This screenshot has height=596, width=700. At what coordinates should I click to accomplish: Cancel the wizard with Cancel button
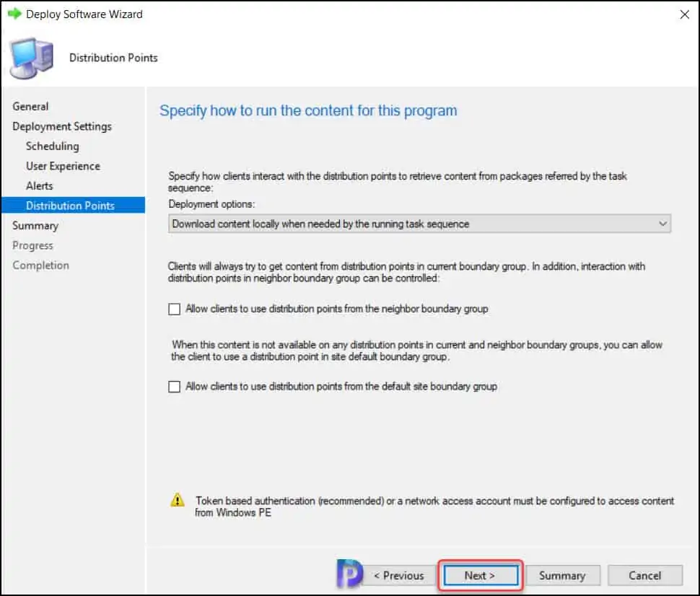(644, 576)
